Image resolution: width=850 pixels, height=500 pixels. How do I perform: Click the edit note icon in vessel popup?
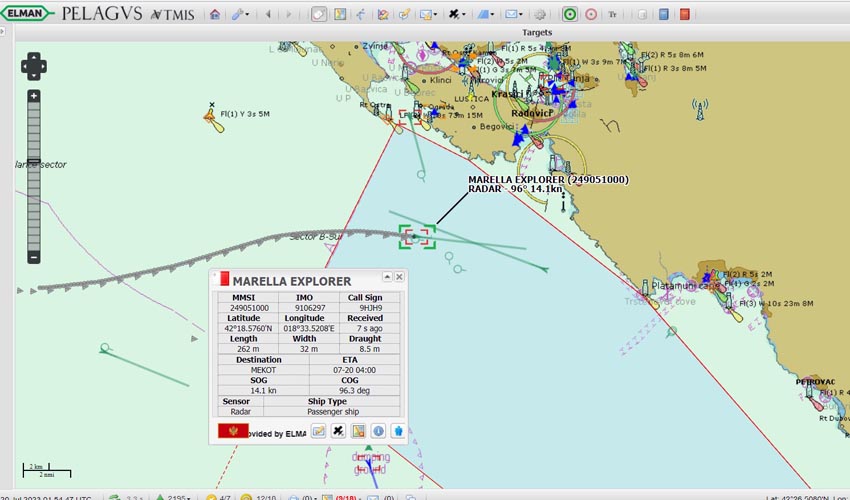(318, 431)
